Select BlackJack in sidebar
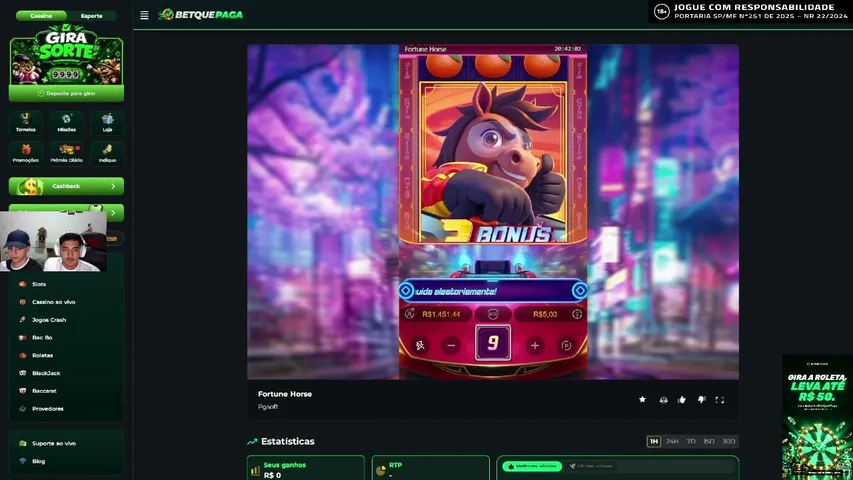 tap(46, 373)
